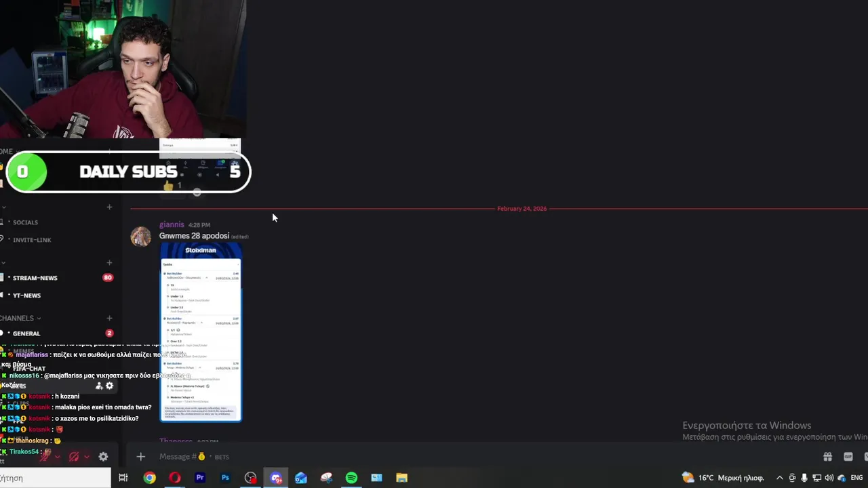868x488 pixels.
Task: Open the photo viewer taskbar icon
Action: pyautogui.click(x=376, y=478)
